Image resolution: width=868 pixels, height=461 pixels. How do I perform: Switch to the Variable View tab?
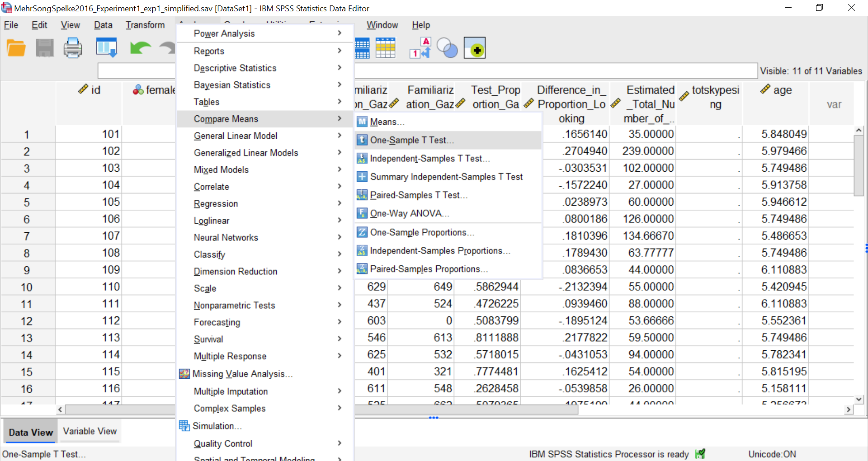click(90, 431)
